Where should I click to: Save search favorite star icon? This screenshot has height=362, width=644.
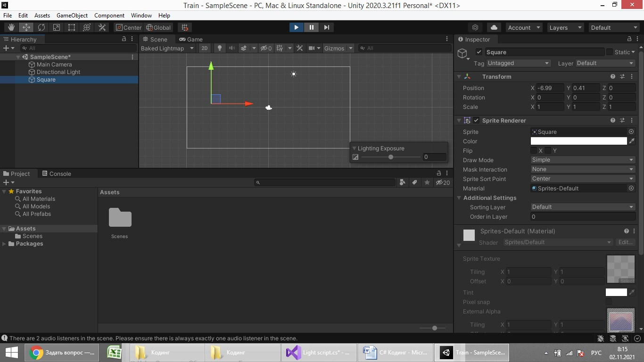(427, 182)
